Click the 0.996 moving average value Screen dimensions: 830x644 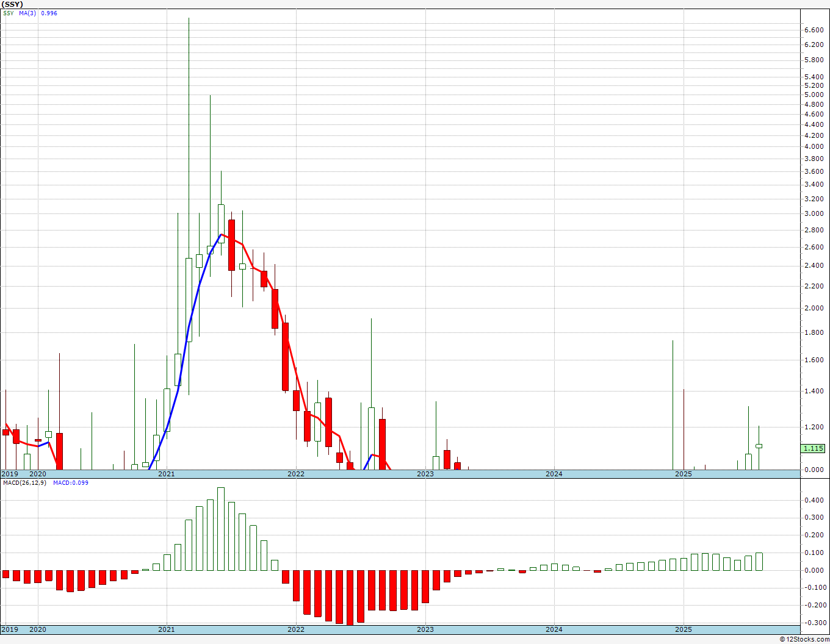tap(49, 13)
